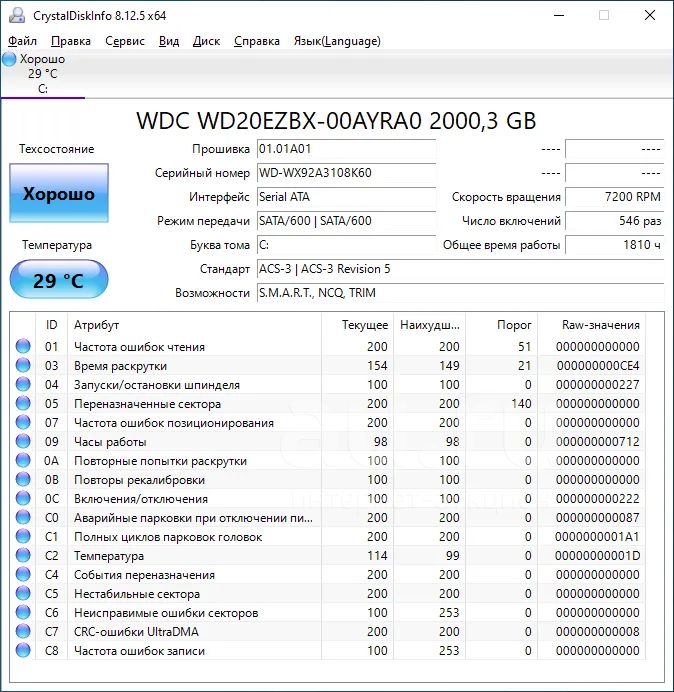Select raw value 0000000001A1
This screenshot has width=674, height=692.
tap(597, 537)
